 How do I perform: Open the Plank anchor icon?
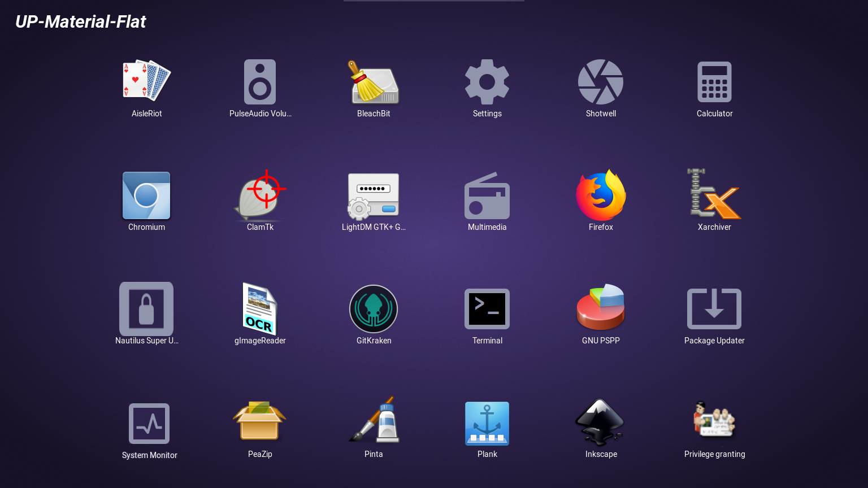(x=487, y=424)
